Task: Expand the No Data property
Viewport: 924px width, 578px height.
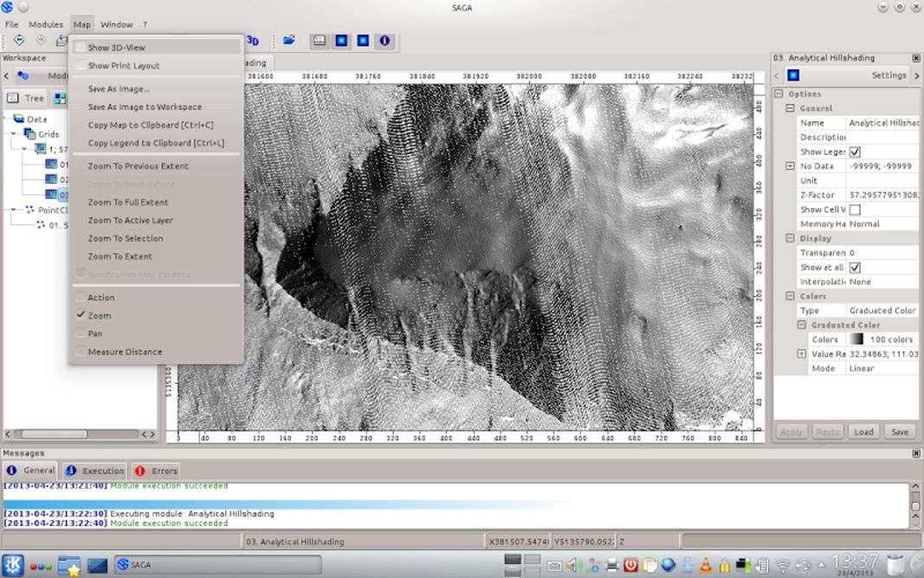Action: [790, 166]
